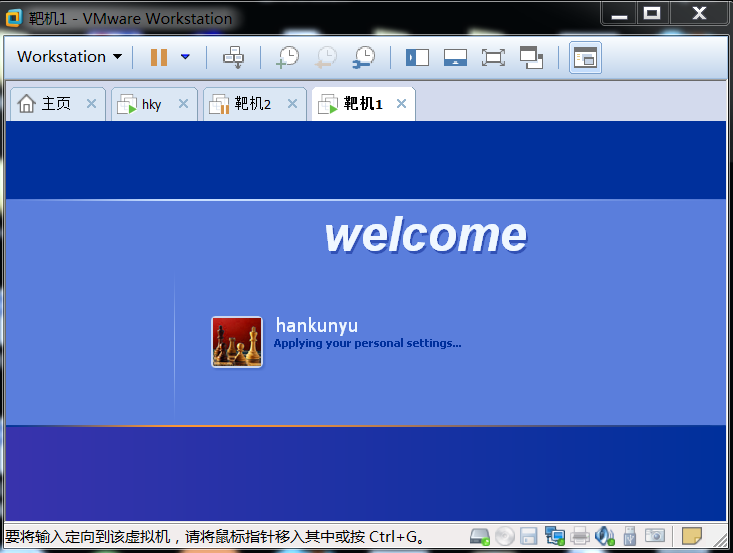Click the sound card status icon
The width and height of the screenshot is (733, 553).
(604, 536)
